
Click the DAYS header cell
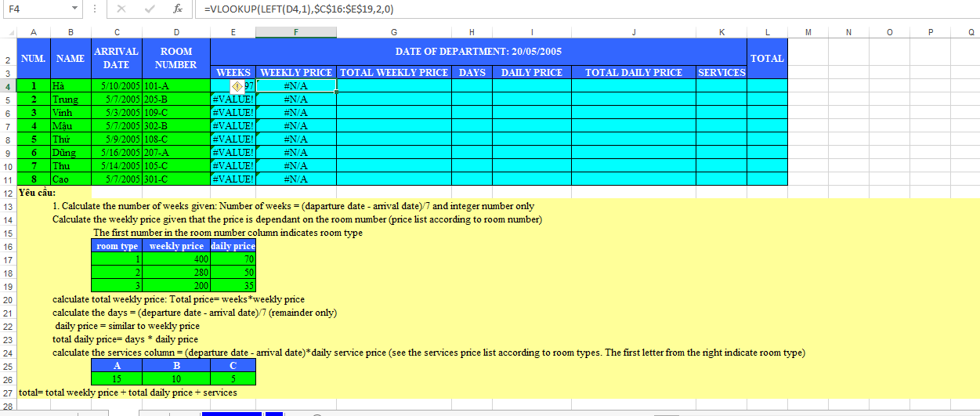[472, 72]
